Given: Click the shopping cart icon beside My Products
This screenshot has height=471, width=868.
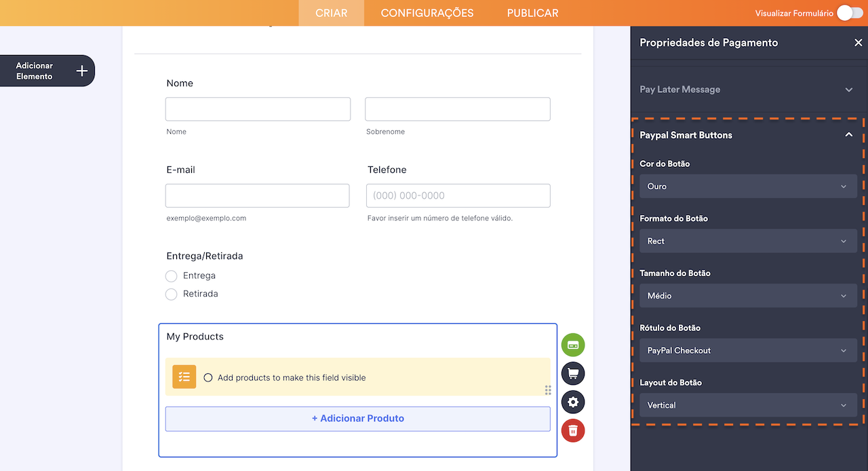Looking at the screenshot, I should coord(572,373).
